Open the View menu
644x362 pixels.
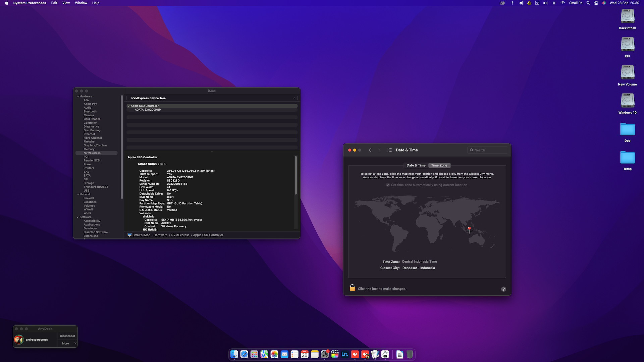click(x=66, y=3)
